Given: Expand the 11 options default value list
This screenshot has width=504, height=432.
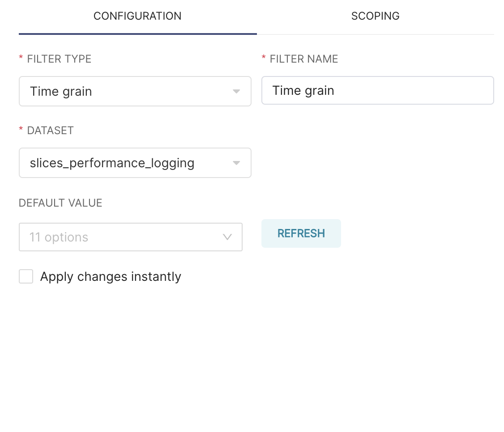Looking at the screenshot, I should (130, 237).
